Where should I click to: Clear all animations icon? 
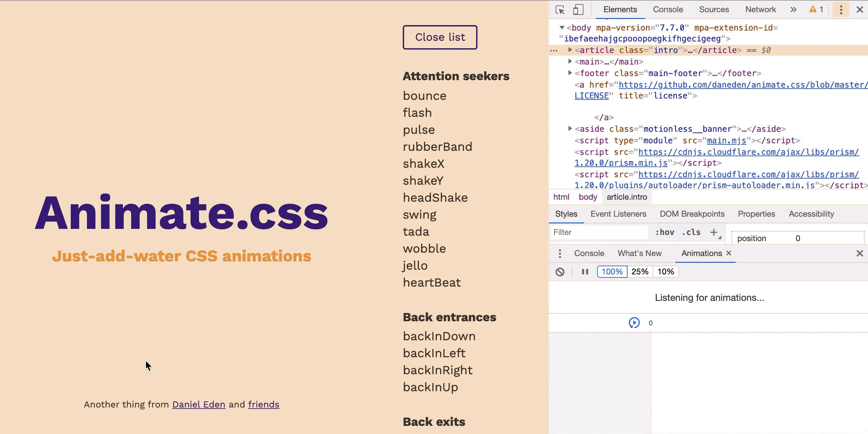(x=560, y=272)
